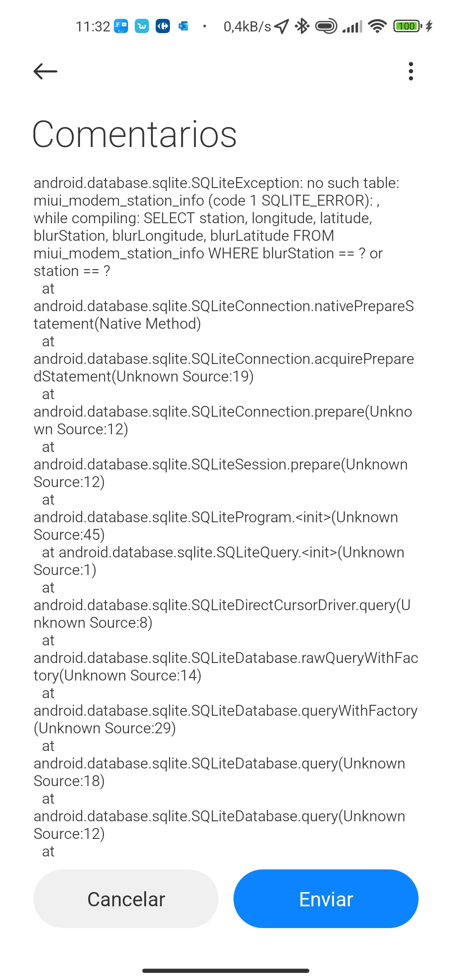
Task: Tap the Outlook notification icon
Action: coord(183,26)
